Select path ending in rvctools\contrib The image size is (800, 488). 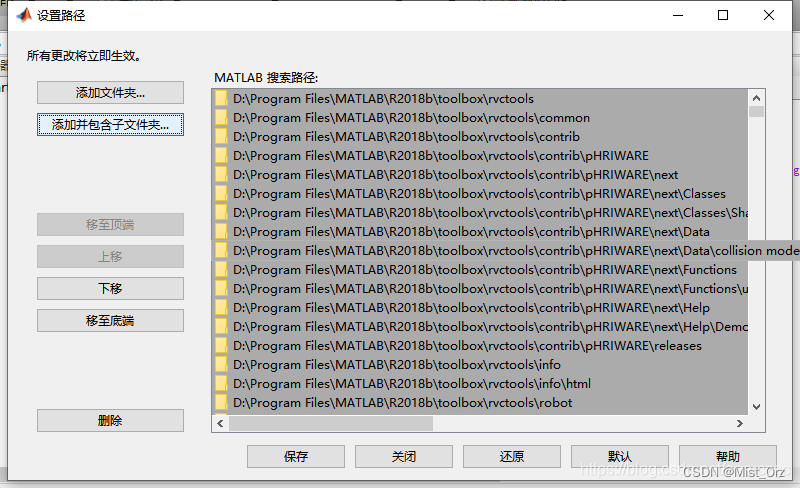pos(406,136)
